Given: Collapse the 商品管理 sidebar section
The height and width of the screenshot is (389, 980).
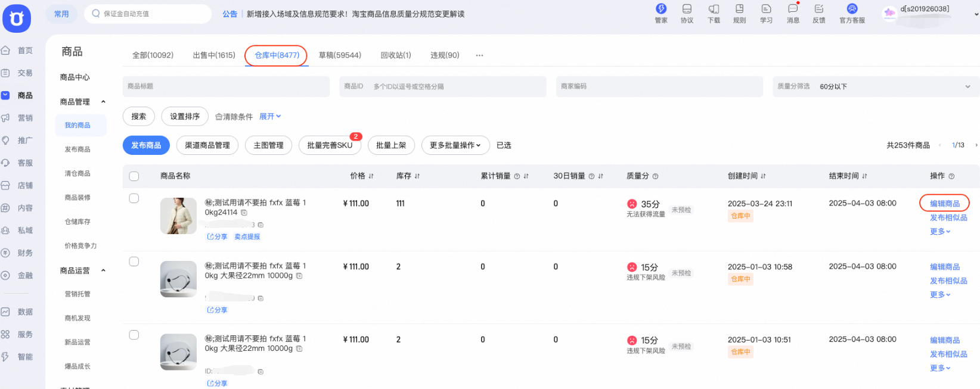Looking at the screenshot, I should 103,102.
